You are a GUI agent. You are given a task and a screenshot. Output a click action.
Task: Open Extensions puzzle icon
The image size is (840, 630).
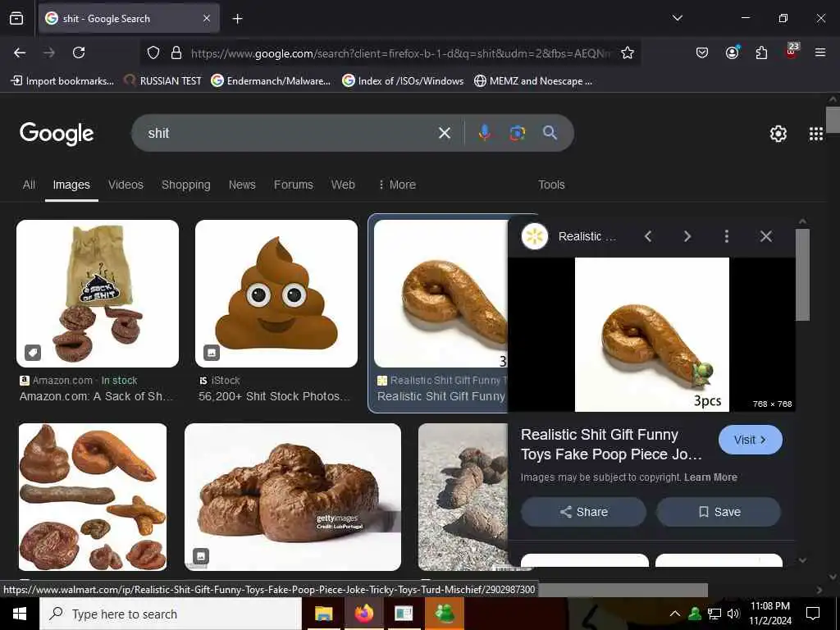[x=761, y=52]
